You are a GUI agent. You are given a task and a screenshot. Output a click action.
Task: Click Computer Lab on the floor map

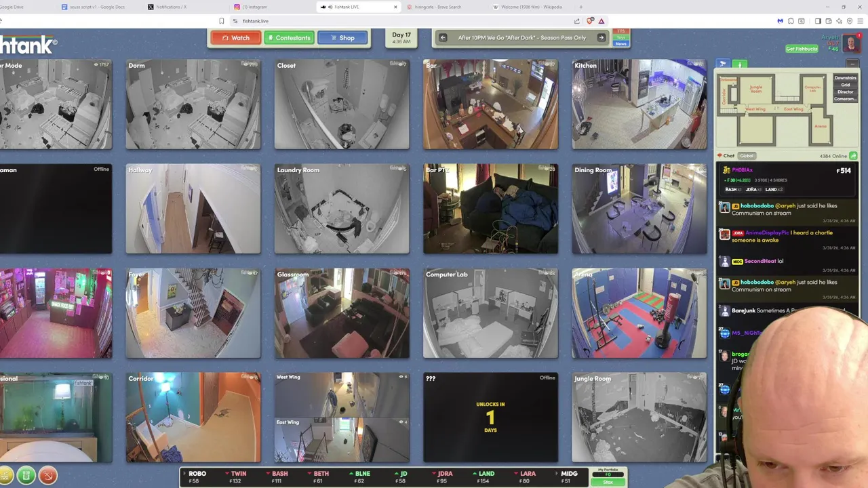pos(812,88)
